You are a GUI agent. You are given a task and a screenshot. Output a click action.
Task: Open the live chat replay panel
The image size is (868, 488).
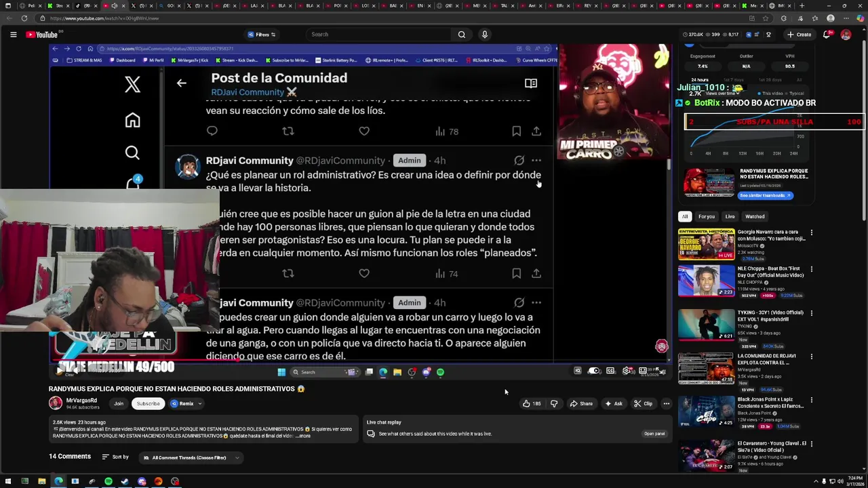654,434
